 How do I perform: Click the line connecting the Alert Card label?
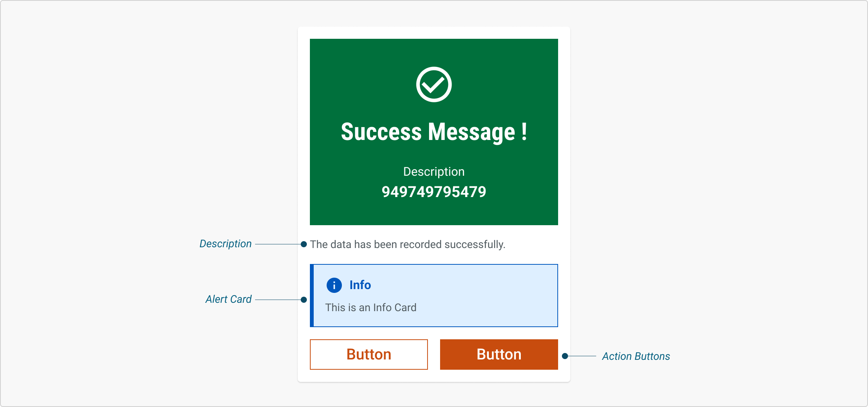coord(278,300)
